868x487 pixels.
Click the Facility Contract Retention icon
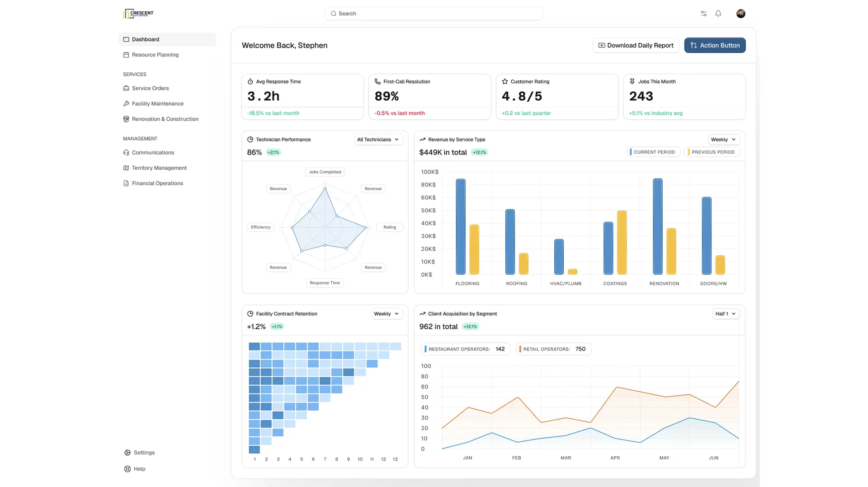[250, 314]
